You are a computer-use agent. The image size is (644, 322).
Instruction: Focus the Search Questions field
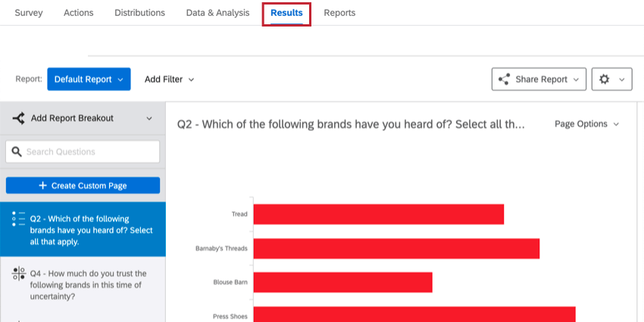(x=91, y=152)
